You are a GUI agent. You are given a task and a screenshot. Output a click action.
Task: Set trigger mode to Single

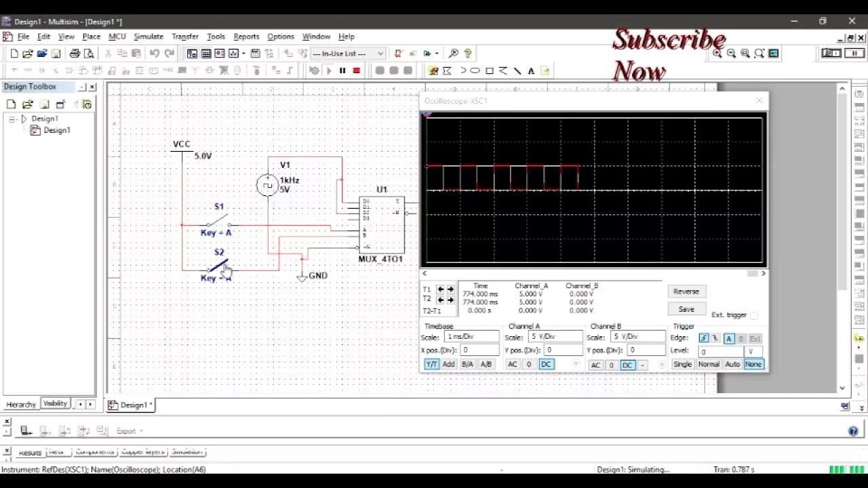pyautogui.click(x=682, y=365)
